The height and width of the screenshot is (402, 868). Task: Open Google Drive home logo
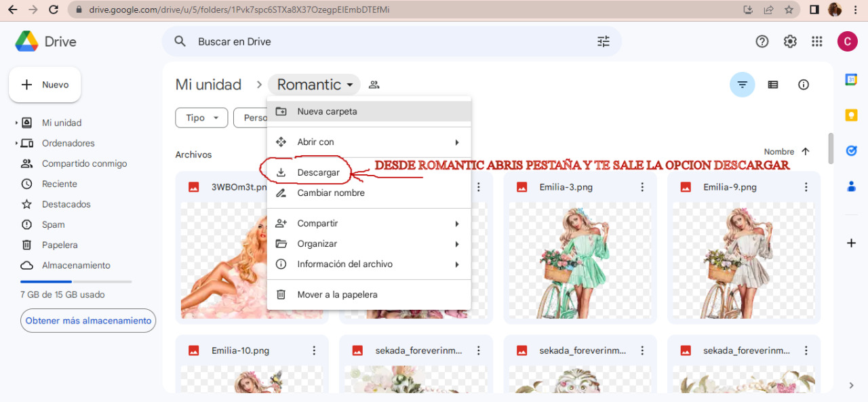[x=45, y=41]
